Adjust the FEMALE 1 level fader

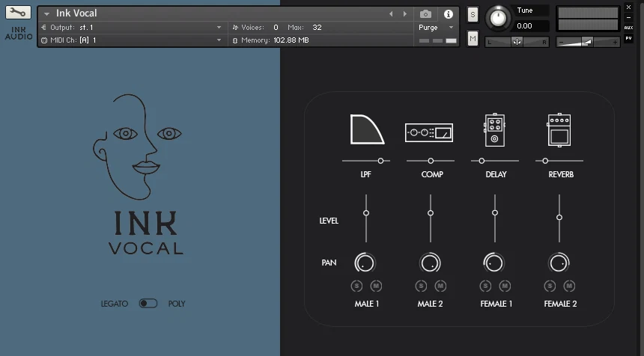click(x=495, y=218)
